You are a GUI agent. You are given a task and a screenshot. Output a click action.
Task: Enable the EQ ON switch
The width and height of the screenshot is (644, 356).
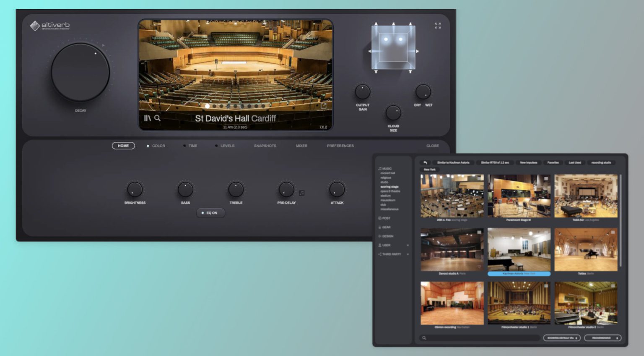(211, 213)
